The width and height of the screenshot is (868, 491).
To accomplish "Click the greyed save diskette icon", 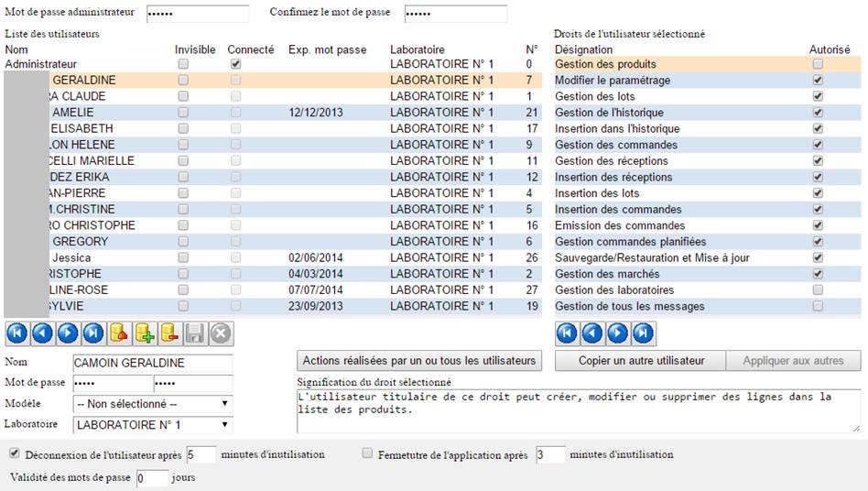I will [x=195, y=333].
